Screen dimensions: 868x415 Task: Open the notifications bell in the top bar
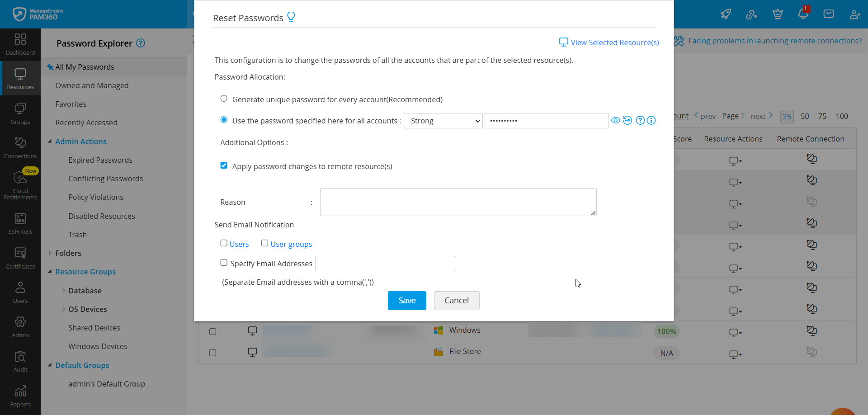pyautogui.click(x=803, y=14)
